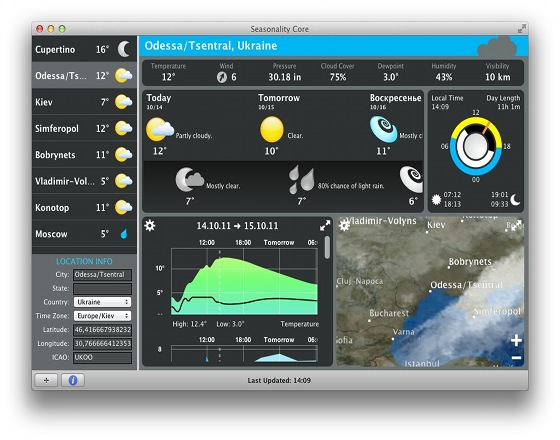Click partly cloudy icon in Odessa/Ts... row

124,75
